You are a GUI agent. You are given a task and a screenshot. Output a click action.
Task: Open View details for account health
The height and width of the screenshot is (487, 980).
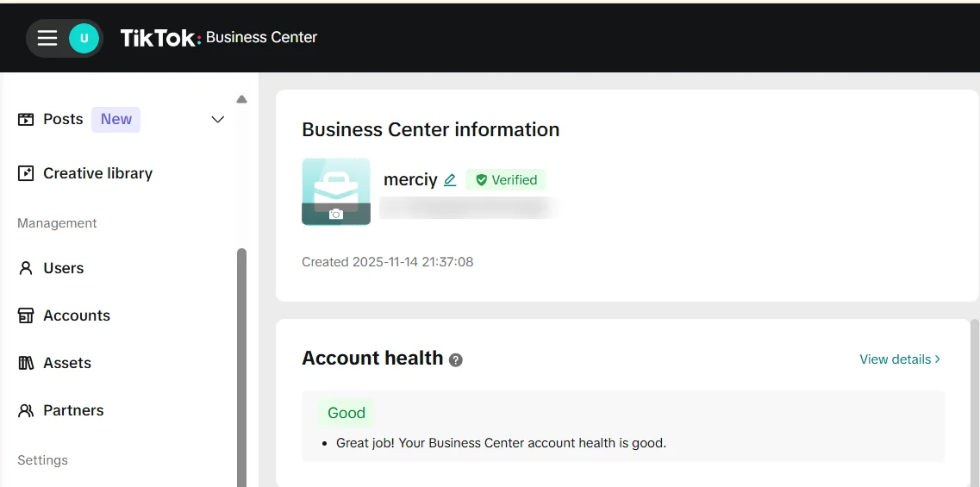click(900, 359)
